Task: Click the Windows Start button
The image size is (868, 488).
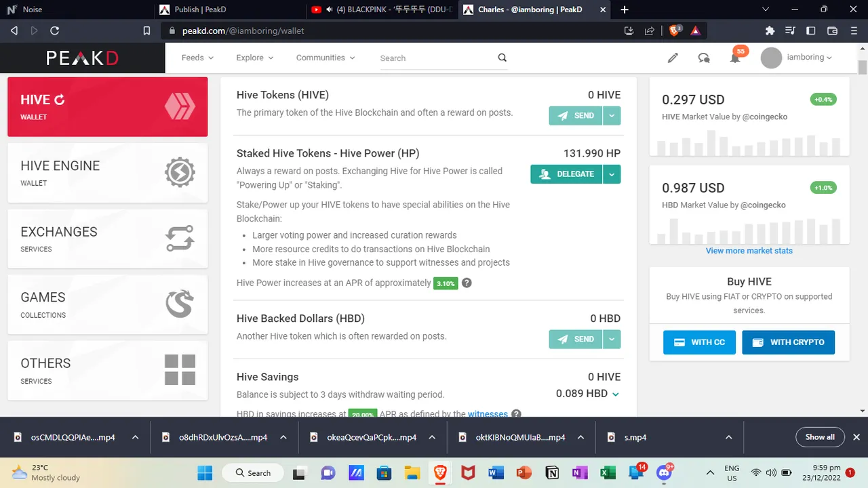Action: click(x=205, y=472)
